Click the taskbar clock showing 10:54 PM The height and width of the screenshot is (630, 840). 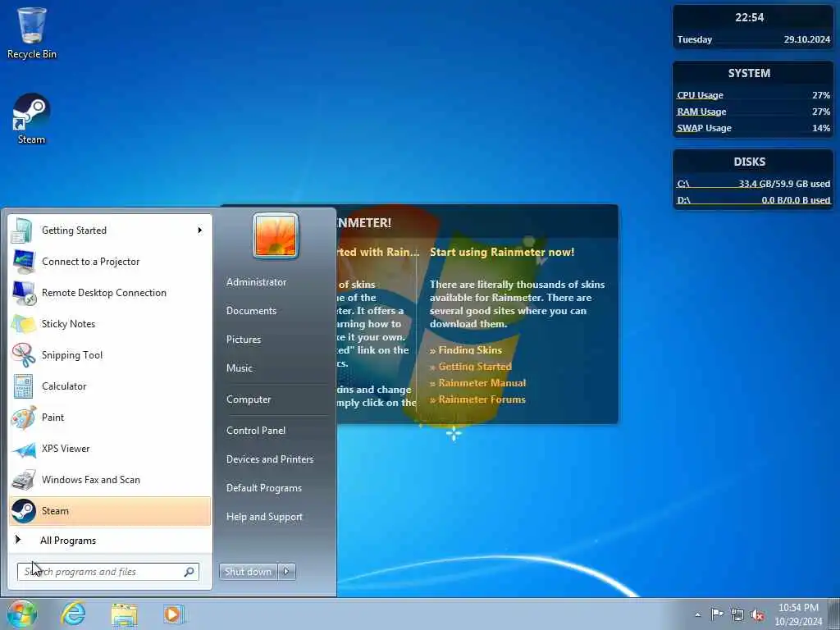point(798,614)
